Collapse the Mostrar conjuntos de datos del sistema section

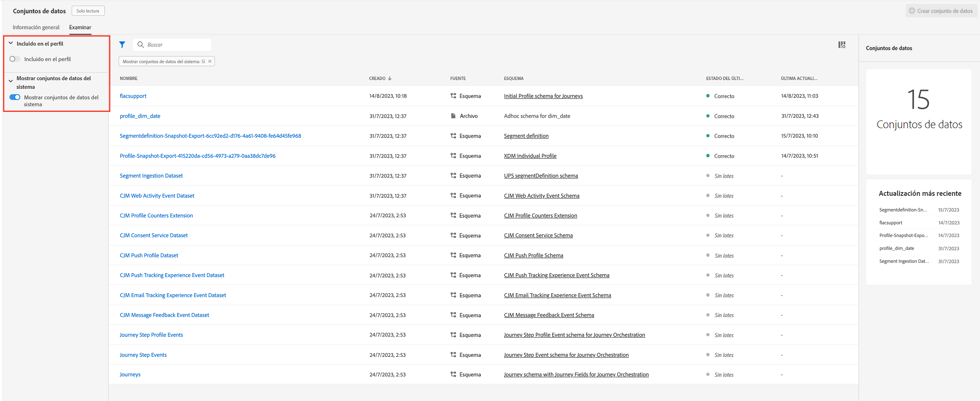[11, 81]
